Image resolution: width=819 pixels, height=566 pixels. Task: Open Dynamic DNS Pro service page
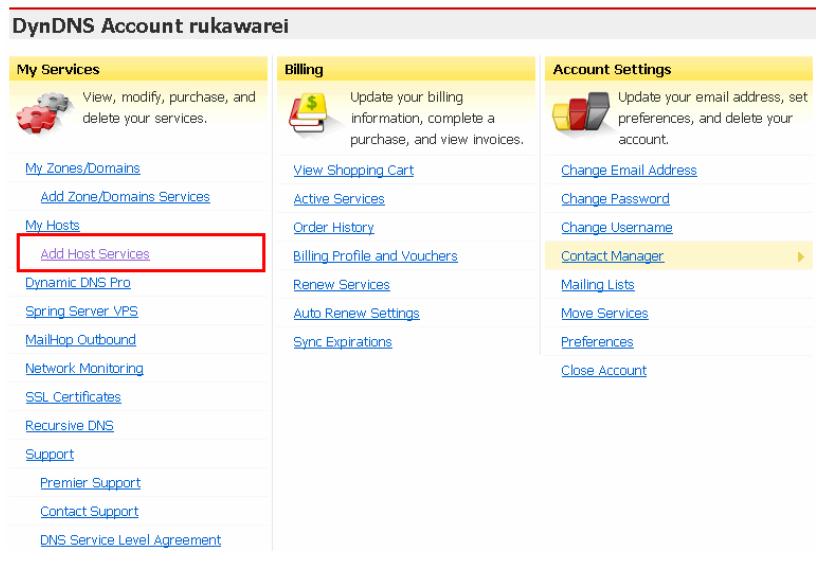pos(78,283)
